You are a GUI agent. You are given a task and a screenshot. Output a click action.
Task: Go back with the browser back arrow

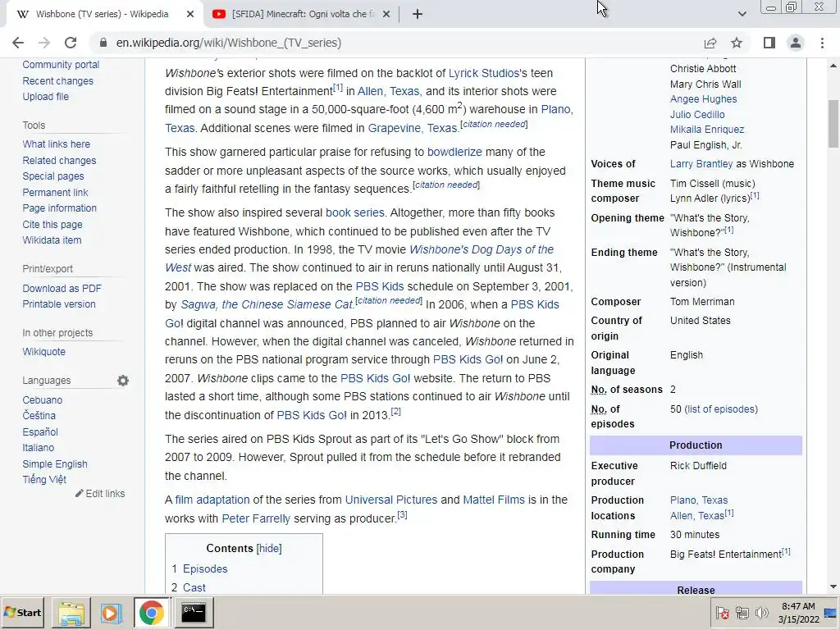(x=18, y=43)
